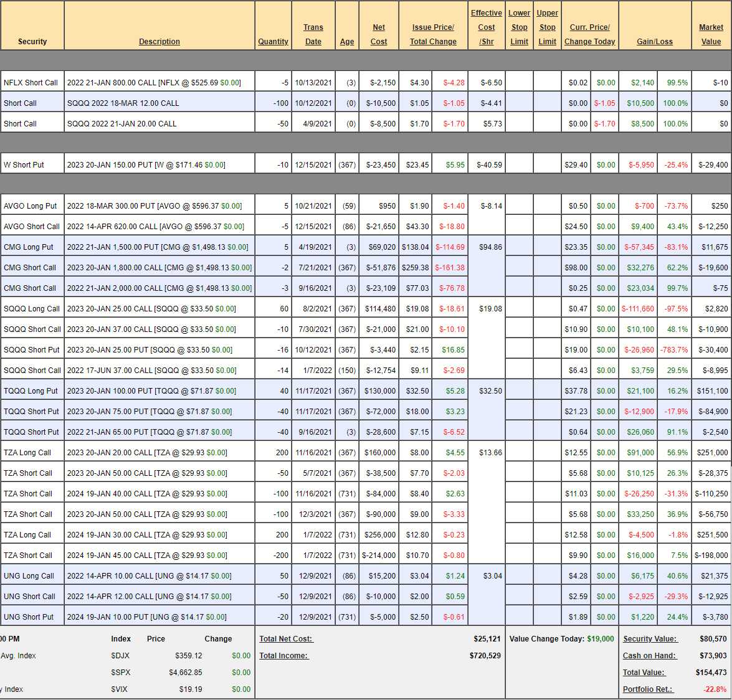The image size is (732, 700).
Task: Open the Security Value link
Action: tap(649, 639)
